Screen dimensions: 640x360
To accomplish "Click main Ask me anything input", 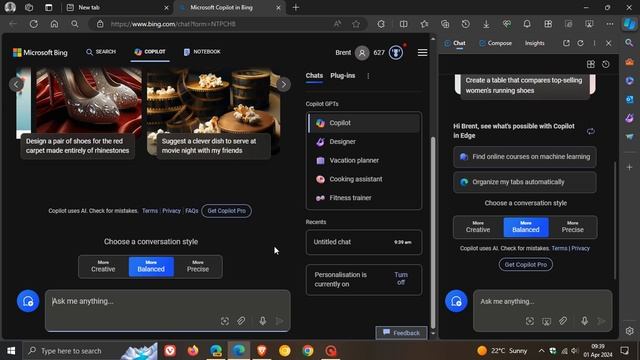I will [x=168, y=302].
